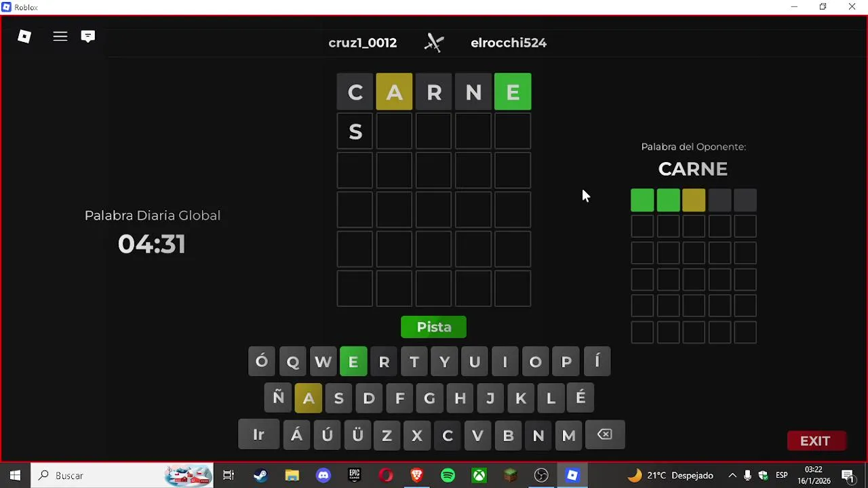Viewport: 868px width, 488px height.
Task: Open the hamburger menu icon
Action: pyautogui.click(x=60, y=37)
